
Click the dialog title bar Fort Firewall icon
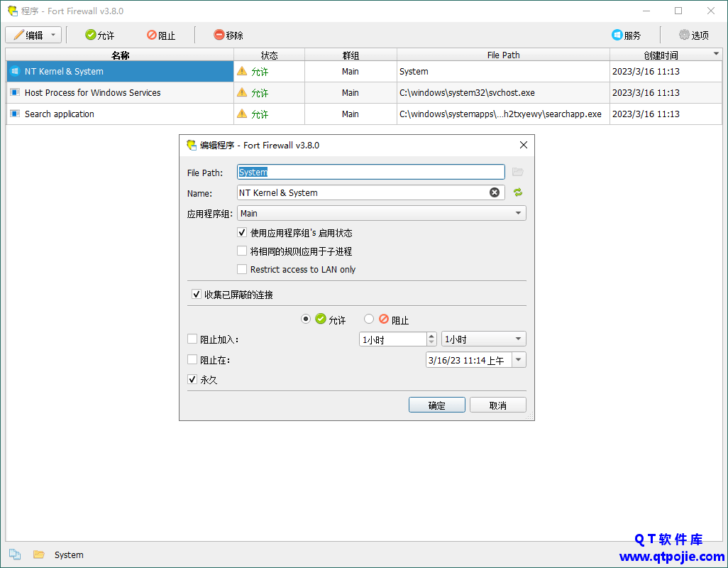[x=192, y=145]
